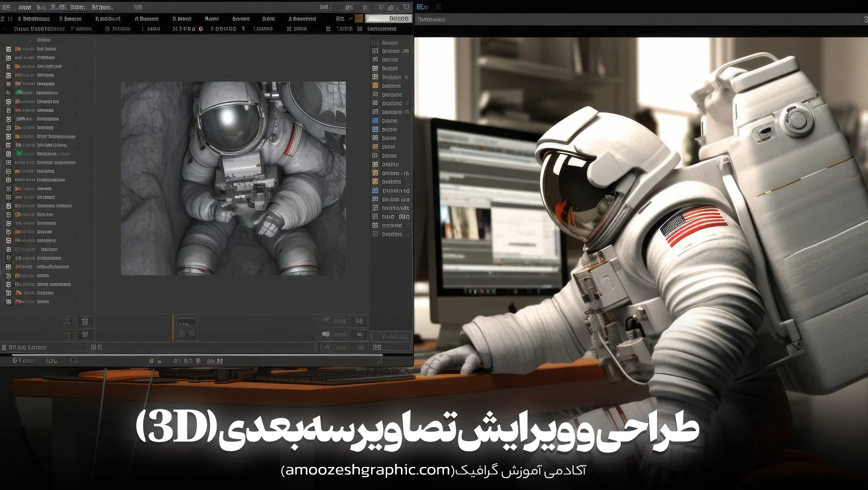868x490 pixels.
Task: Click the Persian text آکادمی آموزش گرافیک
Action: [521, 470]
